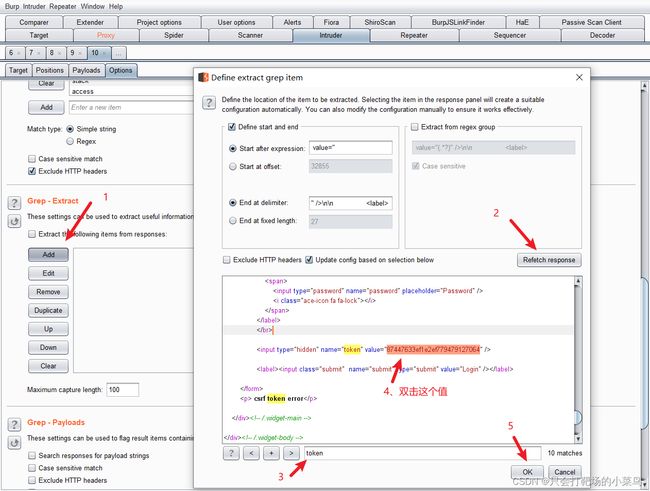Go to the next search match
This screenshot has width=650, height=491.
click(291, 453)
